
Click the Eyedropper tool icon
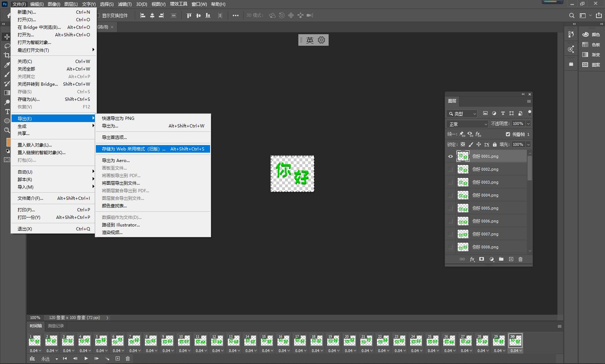tap(7, 65)
